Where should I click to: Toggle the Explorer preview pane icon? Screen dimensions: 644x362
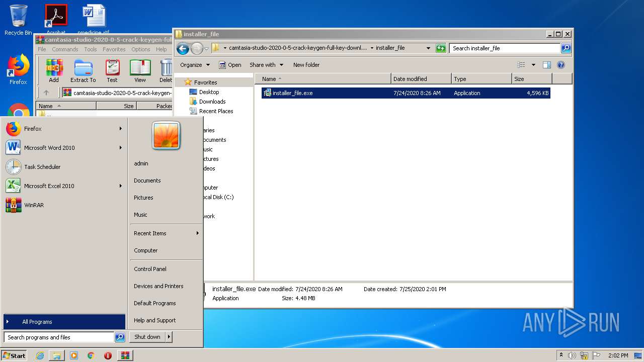(x=547, y=65)
